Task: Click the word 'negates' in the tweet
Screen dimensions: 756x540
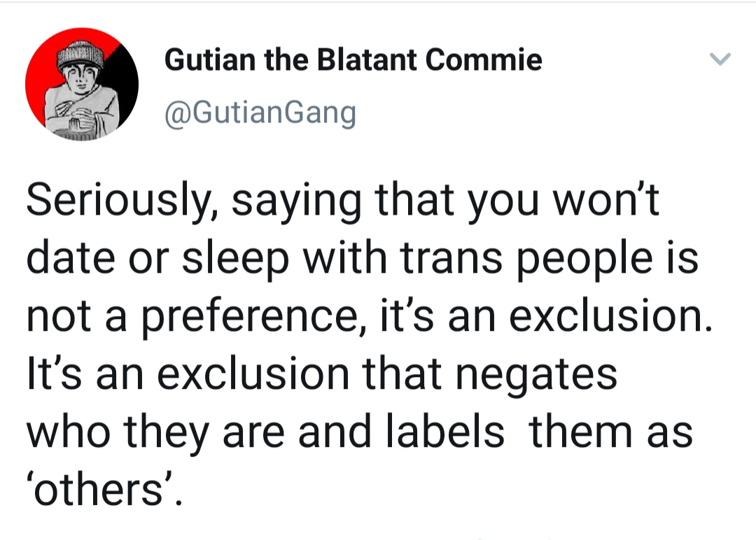Action: click(x=536, y=376)
